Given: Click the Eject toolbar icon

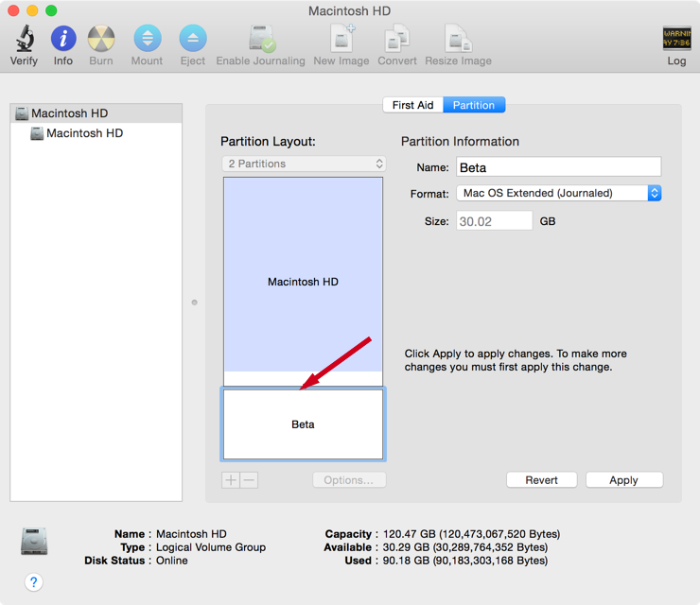Looking at the screenshot, I should tap(193, 39).
